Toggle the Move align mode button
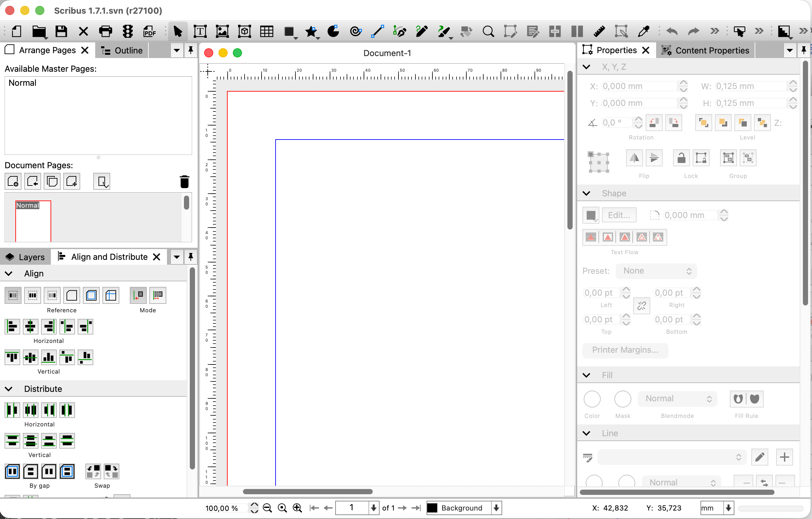 click(138, 296)
